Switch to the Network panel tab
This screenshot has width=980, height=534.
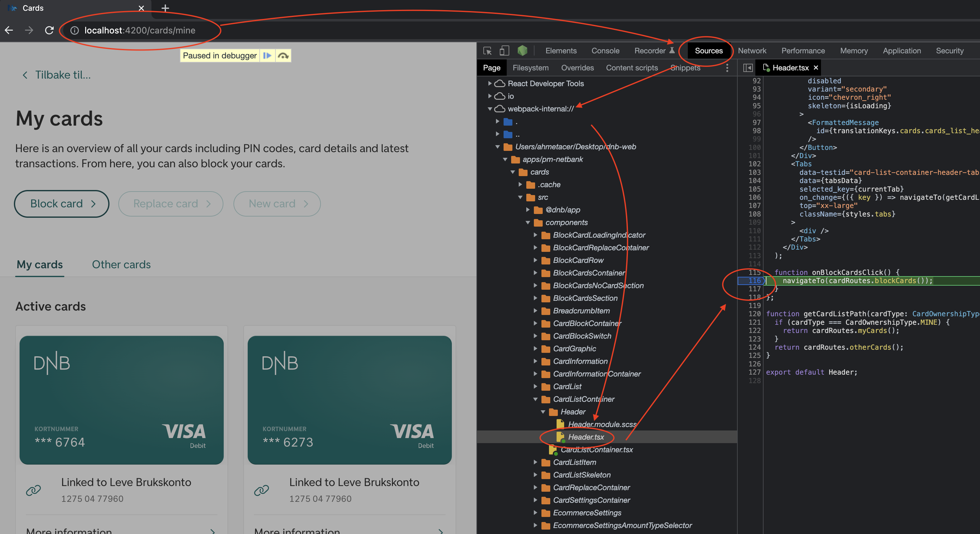pos(752,50)
